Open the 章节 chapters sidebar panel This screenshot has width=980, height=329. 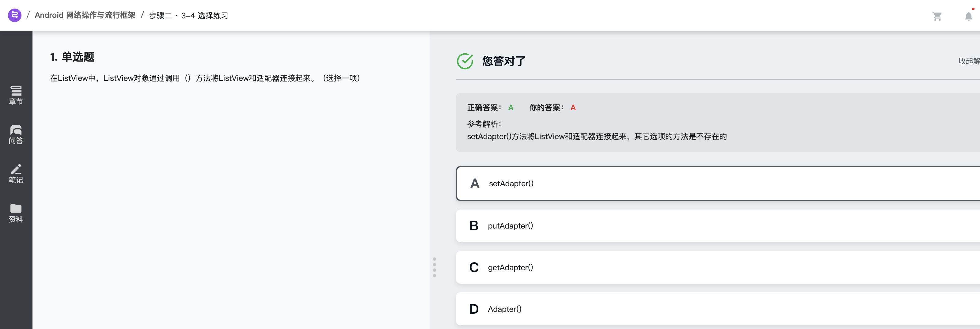(x=16, y=95)
